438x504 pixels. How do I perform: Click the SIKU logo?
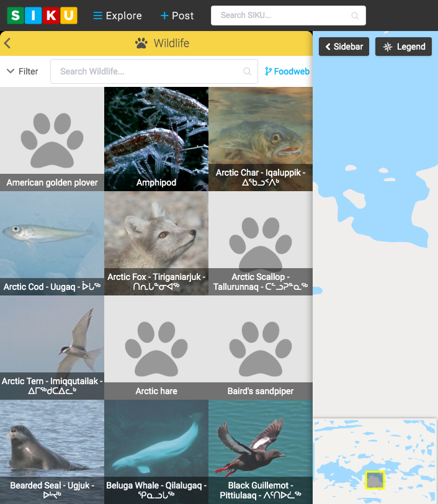[42, 16]
